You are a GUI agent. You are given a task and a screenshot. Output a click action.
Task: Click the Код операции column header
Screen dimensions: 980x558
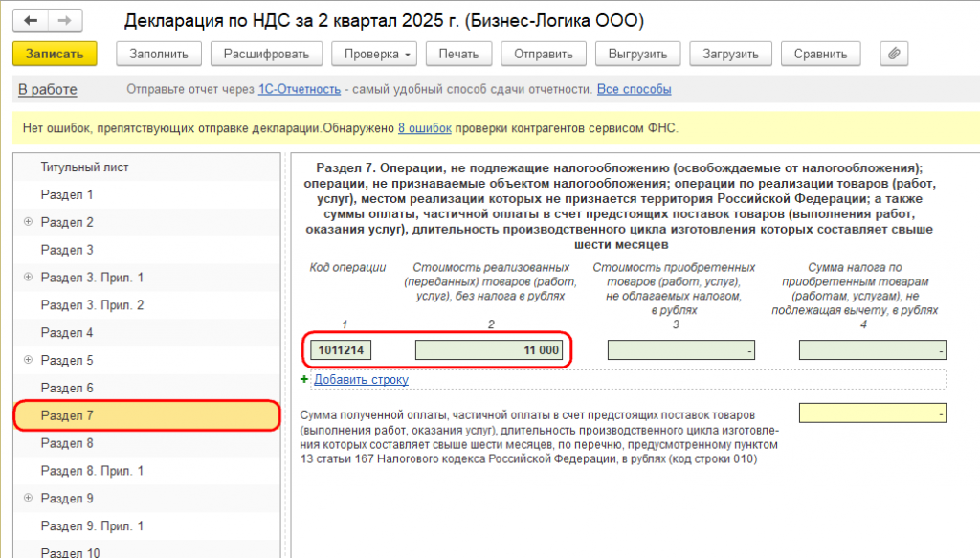pyautogui.click(x=347, y=267)
